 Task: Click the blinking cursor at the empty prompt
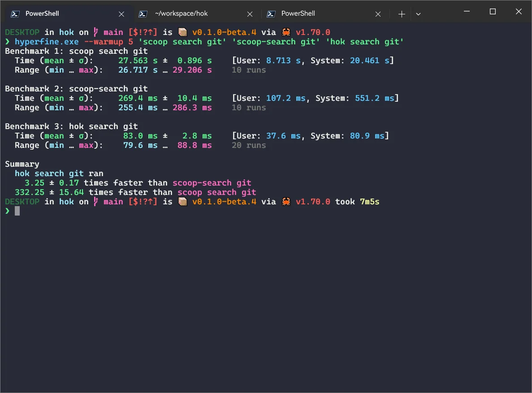[x=17, y=211]
